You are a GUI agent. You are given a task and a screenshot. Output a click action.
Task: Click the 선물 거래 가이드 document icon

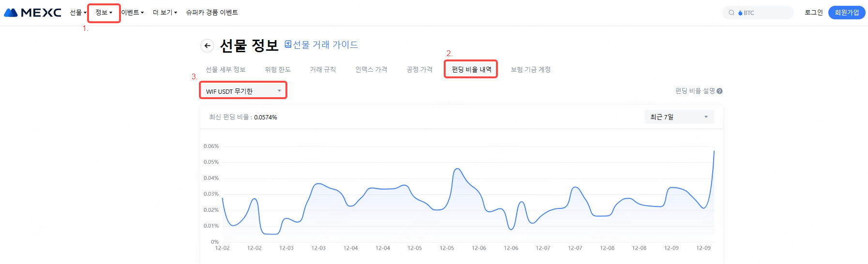tap(288, 44)
